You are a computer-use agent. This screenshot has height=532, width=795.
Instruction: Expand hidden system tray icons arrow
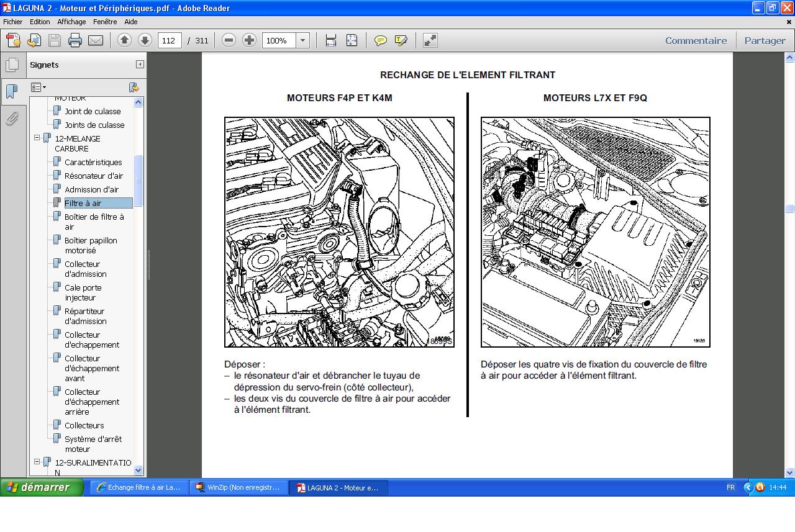point(748,487)
